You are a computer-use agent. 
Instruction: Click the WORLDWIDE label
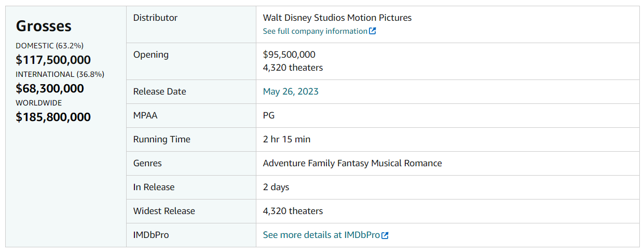39,103
